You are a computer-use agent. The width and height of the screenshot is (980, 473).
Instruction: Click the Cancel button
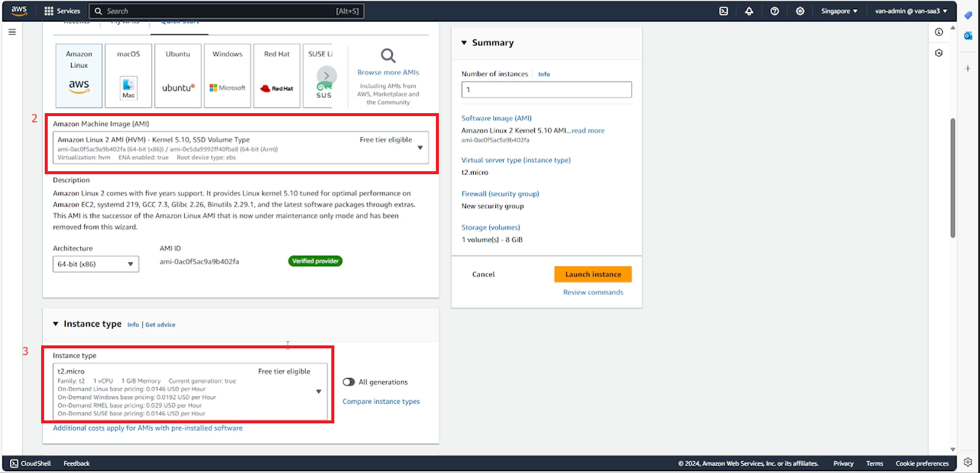[483, 274]
